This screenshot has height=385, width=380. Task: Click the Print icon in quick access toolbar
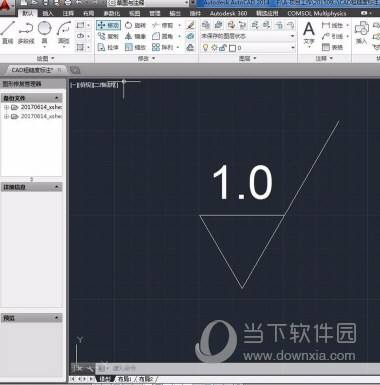(x=68, y=3)
